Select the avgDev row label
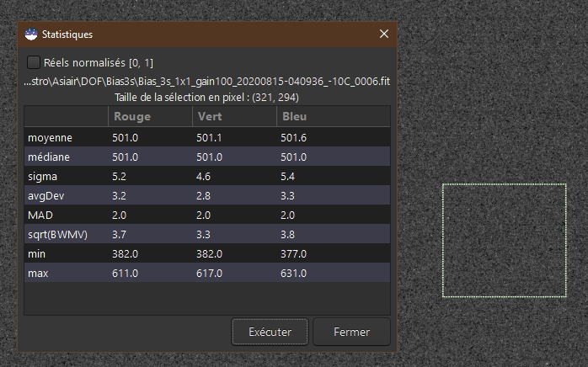Viewport: 588px width, 367px height. coord(46,195)
